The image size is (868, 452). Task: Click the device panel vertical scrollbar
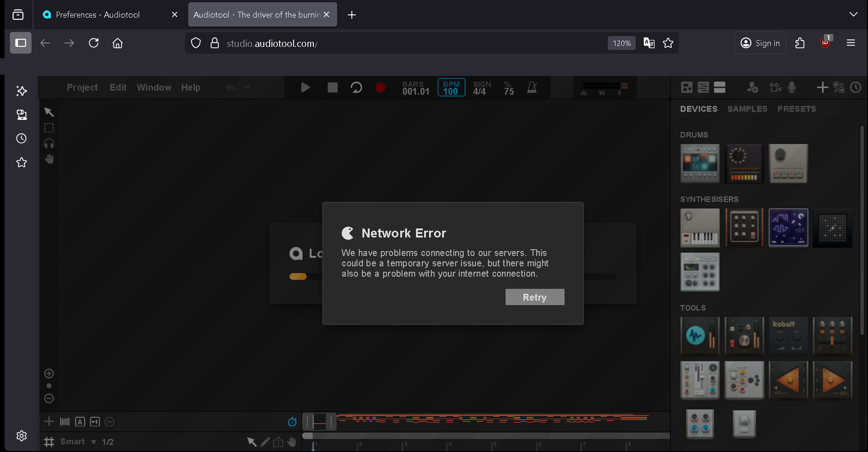[x=862, y=230]
